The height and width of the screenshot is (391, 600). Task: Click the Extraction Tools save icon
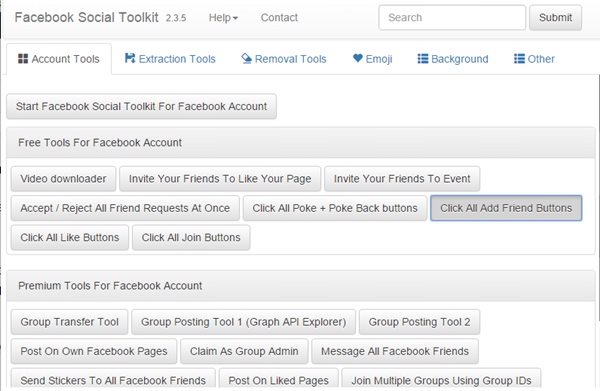130,58
